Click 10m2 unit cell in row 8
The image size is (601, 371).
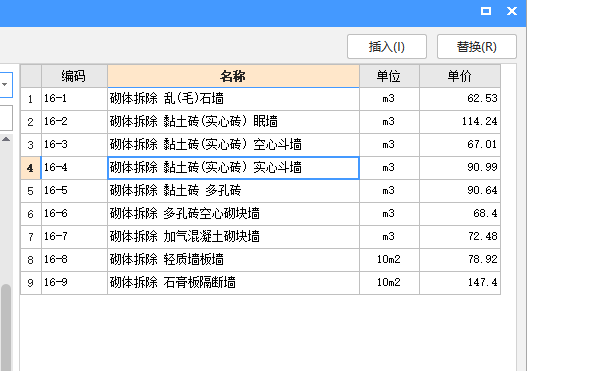click(389, 260)
